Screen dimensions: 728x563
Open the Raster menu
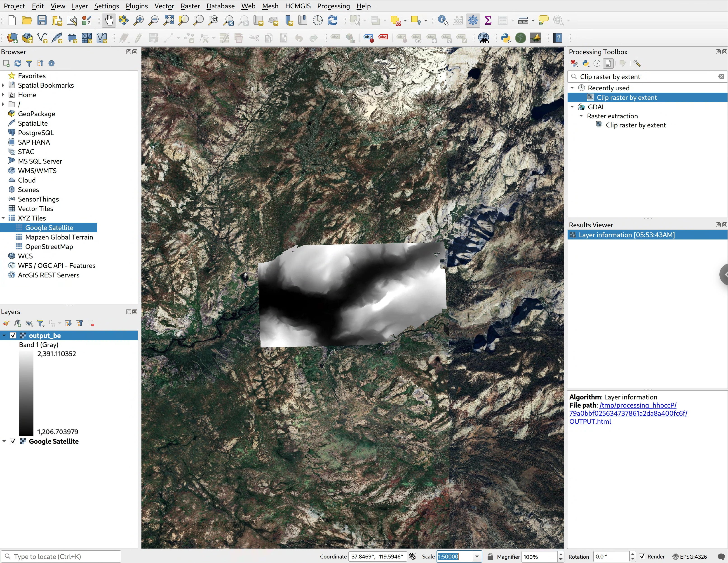point(190,6)
